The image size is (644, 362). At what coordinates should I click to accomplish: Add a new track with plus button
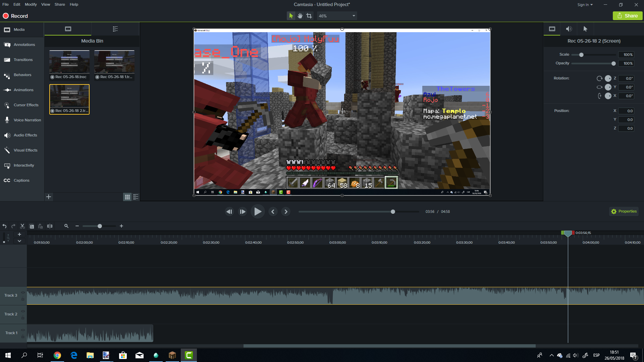[19, 234]
